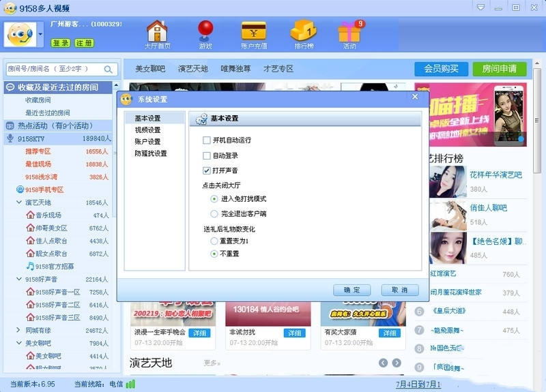Select 不重置 radio option
The image size is (546, 392).
point(214,254)
